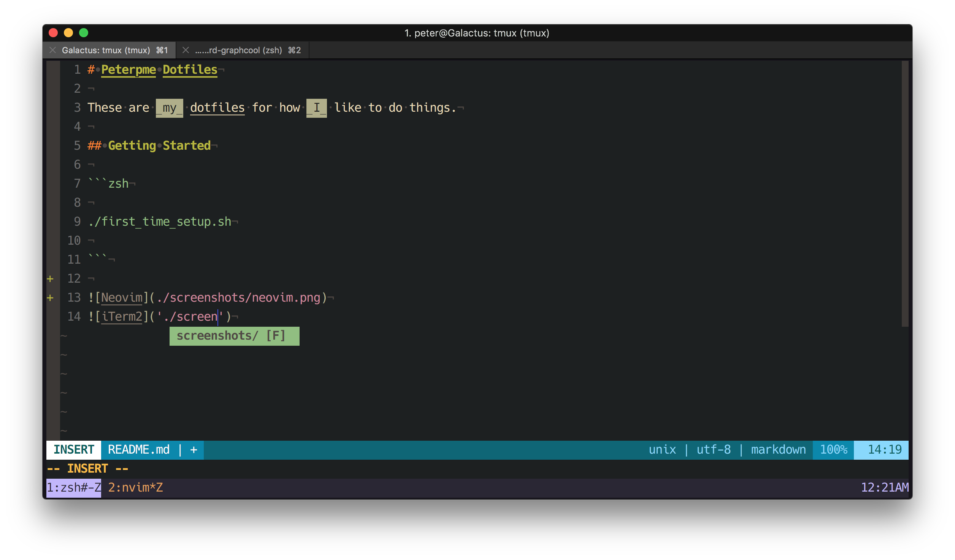Close the Galactus tmux tab
The height and width of the screenshot is (560, 955).
pyautogui.click(x=53, y=50)
